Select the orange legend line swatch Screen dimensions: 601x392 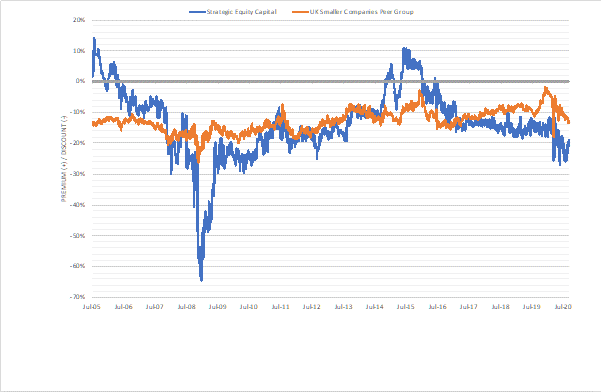(300, 12)
